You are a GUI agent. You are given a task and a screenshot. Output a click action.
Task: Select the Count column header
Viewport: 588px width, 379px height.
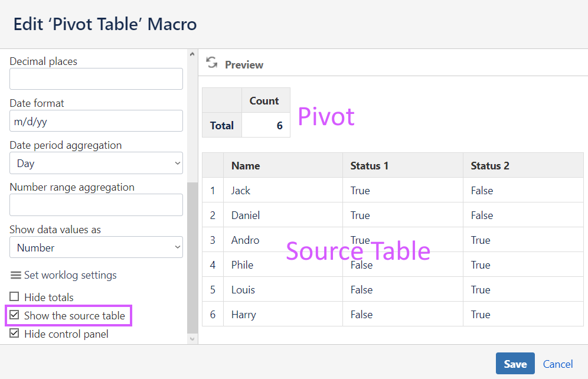point(264,100)
